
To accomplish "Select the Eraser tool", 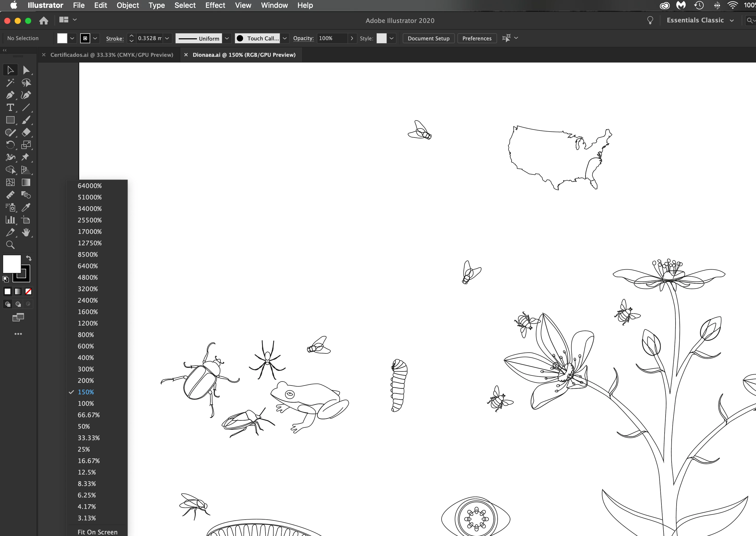I will click(26, 132).
